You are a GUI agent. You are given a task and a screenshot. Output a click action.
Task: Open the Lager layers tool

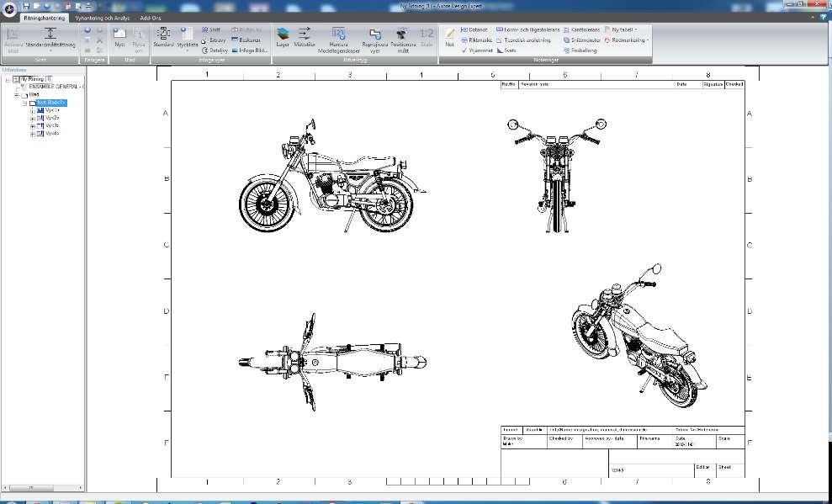pos(283,38)
